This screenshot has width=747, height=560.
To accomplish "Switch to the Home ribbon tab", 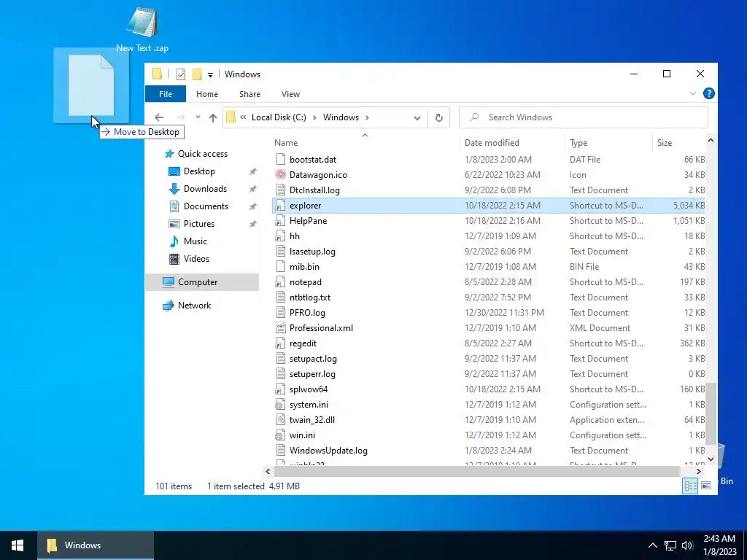I will (x=206, y=94).
